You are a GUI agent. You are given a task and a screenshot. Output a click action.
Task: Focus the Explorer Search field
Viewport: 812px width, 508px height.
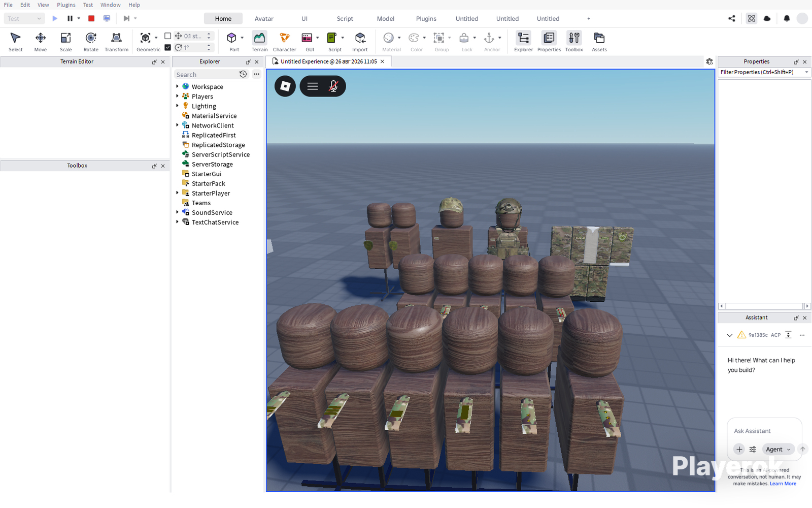coord(206,74)
